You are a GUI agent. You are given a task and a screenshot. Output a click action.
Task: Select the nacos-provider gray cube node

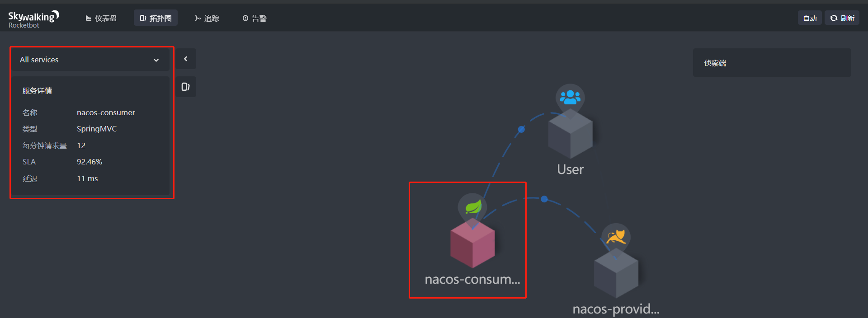click(616, 273)
